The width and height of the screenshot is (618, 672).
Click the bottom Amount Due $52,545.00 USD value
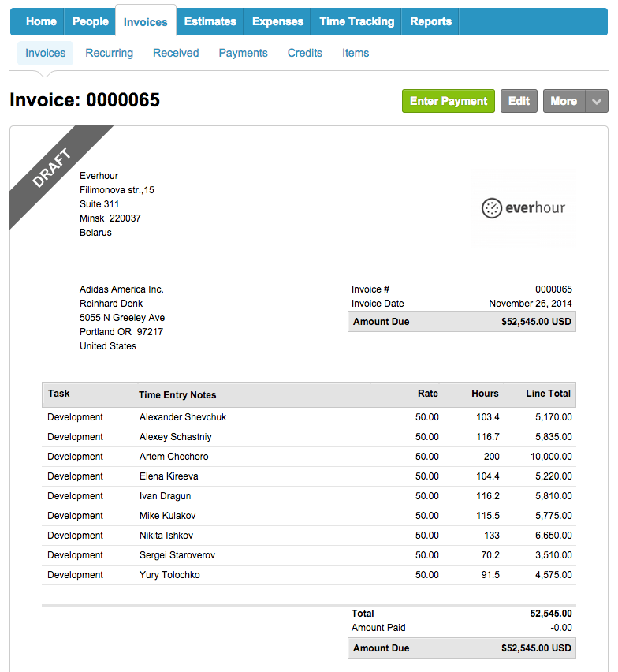536,648
